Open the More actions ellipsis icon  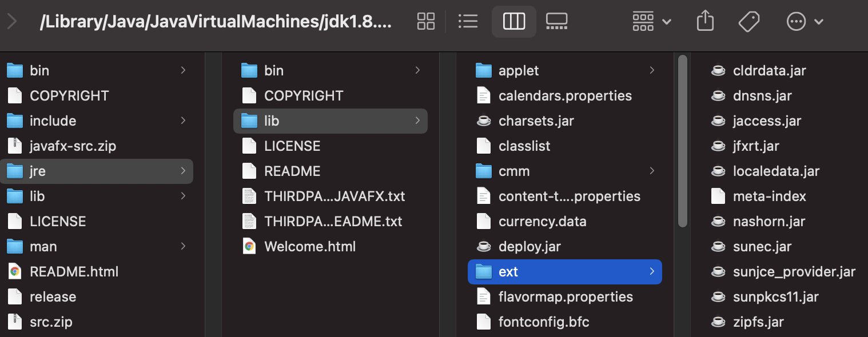(796, 21)
